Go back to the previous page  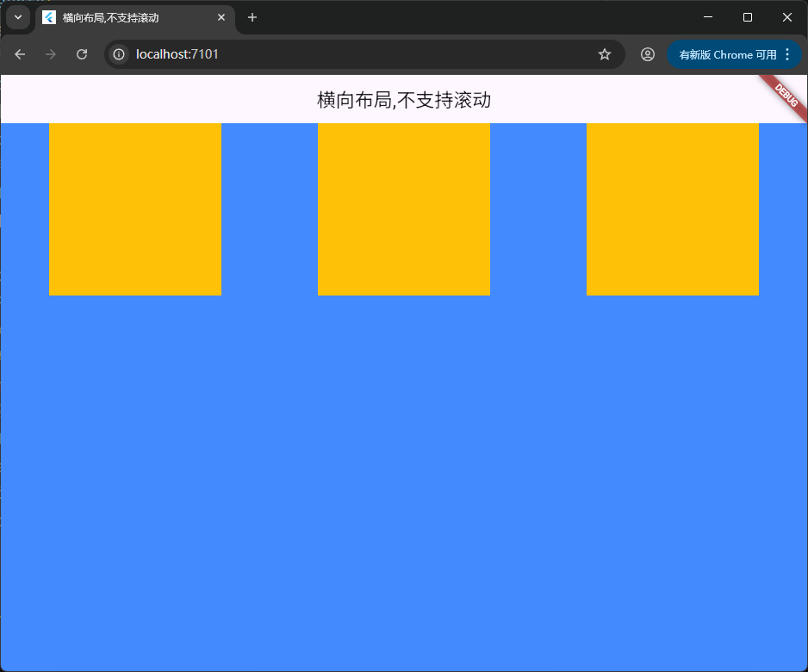[20, 54]
